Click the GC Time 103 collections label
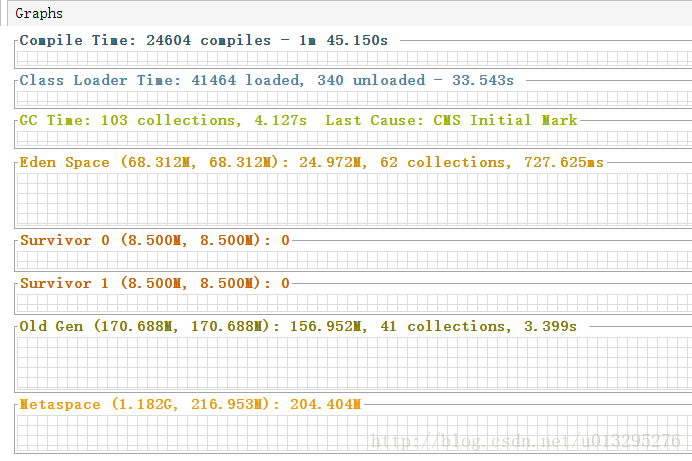692x461 pixels. (298, 120)
